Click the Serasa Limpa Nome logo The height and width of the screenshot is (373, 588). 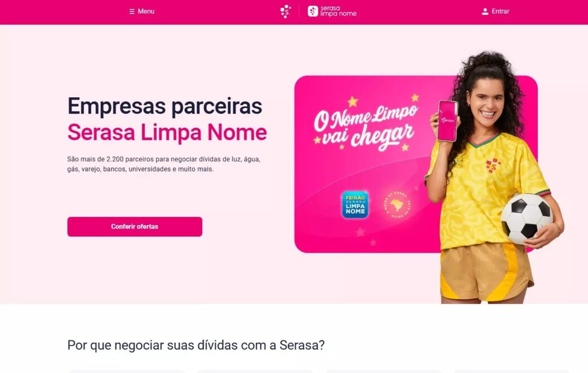(x=332, y=11)
